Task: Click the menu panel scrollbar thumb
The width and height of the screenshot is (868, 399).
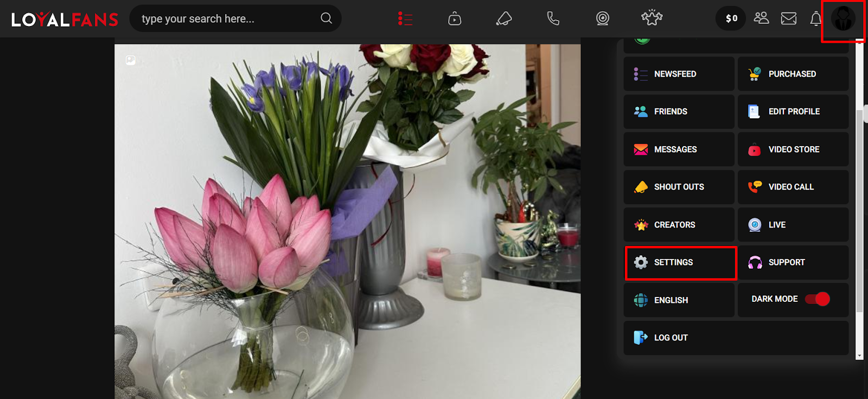Action: pyautogui.click(x=859, y=211)
